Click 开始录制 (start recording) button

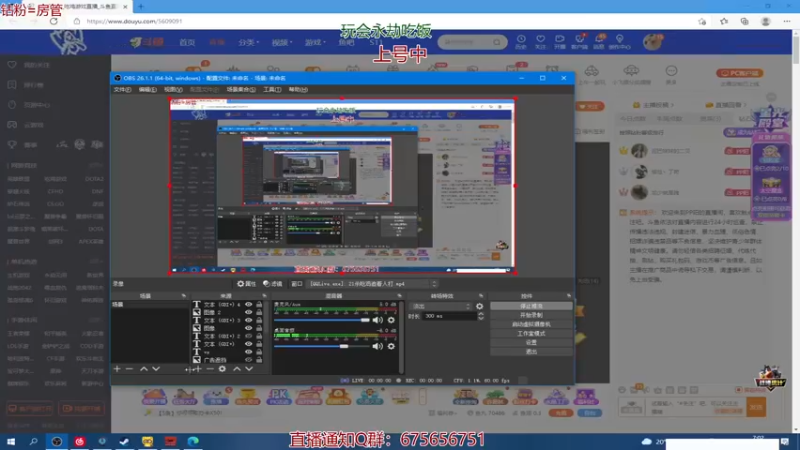pos(531,315)
